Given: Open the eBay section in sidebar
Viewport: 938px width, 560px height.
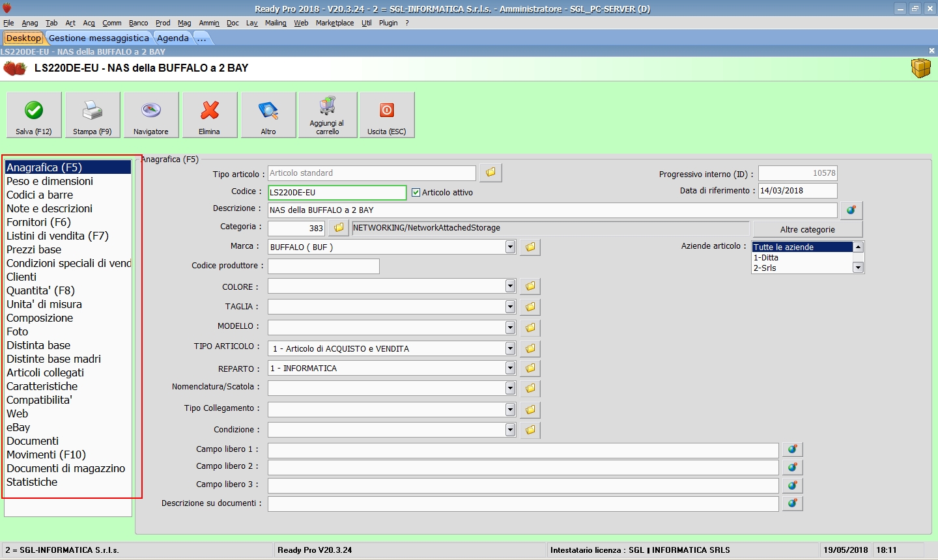Looking at the screenshot, I should pos(68,427).
